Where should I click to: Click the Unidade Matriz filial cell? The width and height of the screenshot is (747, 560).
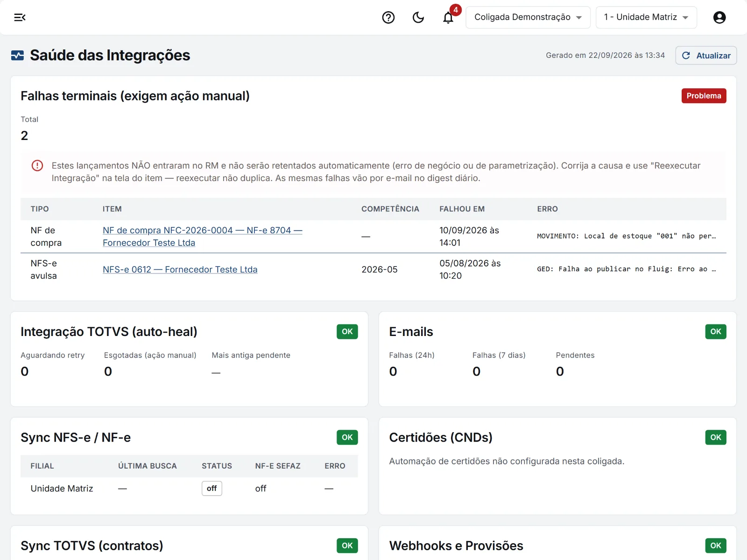[62, 489]
